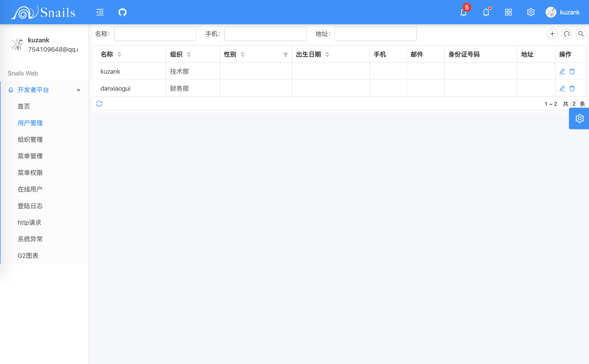
Task: Open 组织管理 in the sidebar
Action: tap(30, 140)
